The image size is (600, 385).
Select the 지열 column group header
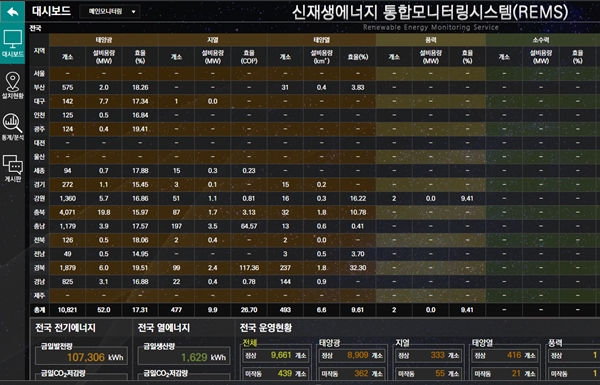click(x=213, y=40)
